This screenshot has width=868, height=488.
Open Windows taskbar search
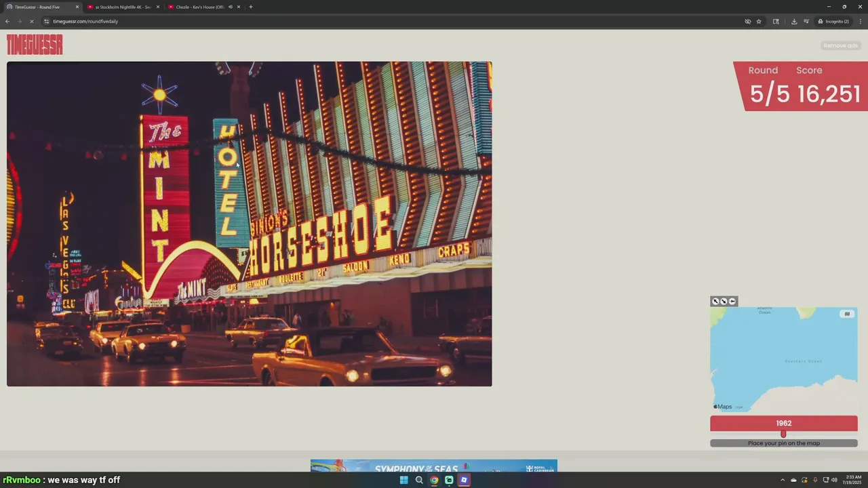click(419, 480)
